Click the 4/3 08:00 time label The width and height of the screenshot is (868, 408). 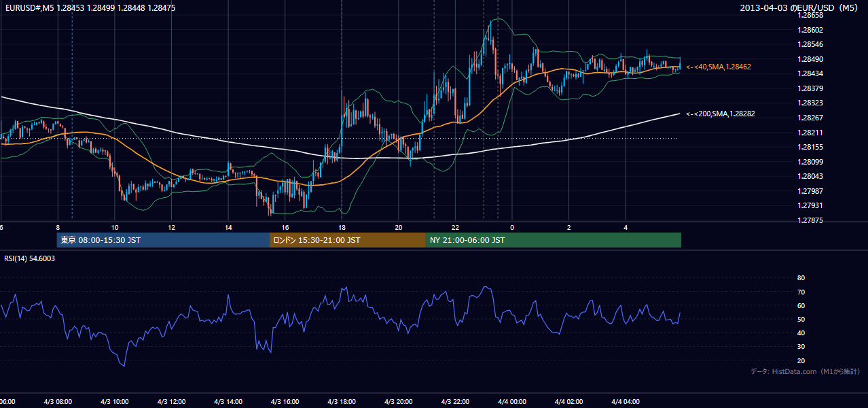[x=58, y=401]
